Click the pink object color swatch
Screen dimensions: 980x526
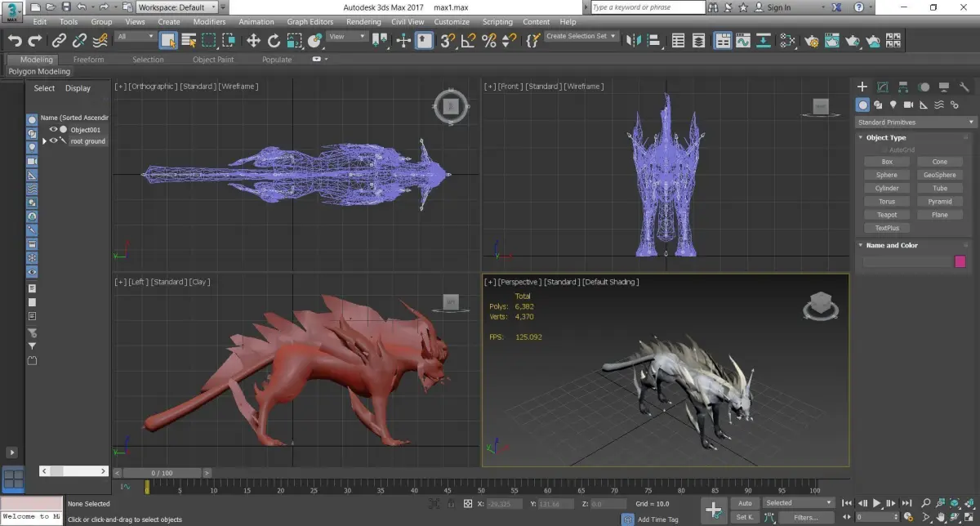point(960,261)
